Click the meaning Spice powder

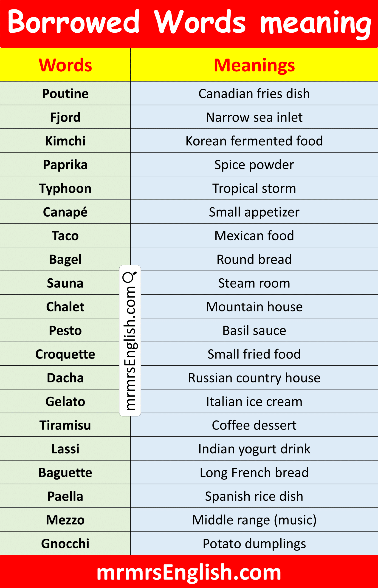(x=254, y=165)
